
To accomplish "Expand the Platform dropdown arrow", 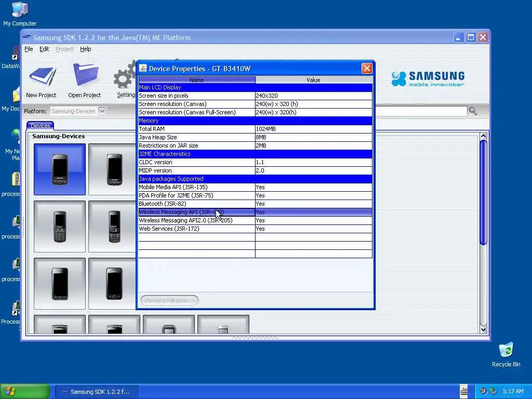I will tap(102, 111).
